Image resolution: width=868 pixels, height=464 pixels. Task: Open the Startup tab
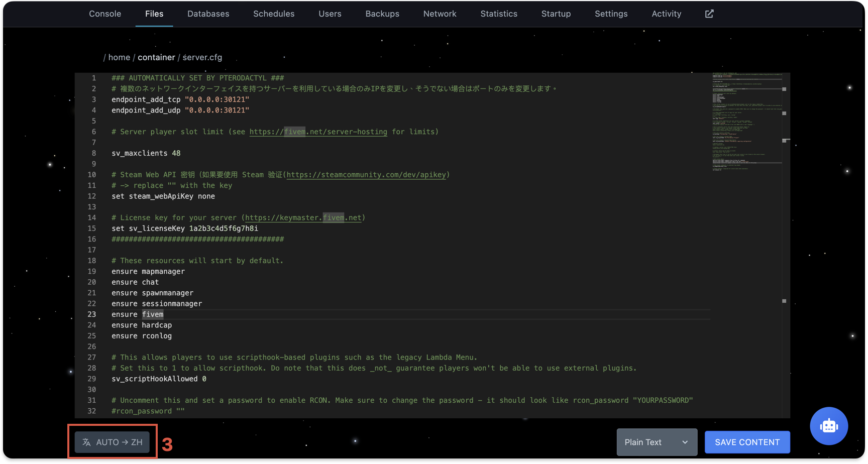[556, 14]
